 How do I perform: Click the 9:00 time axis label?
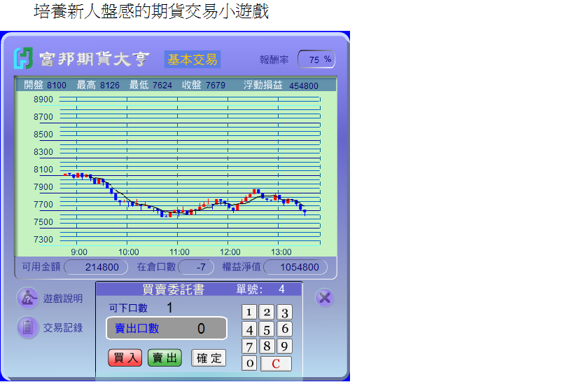[x=79, y=252]
